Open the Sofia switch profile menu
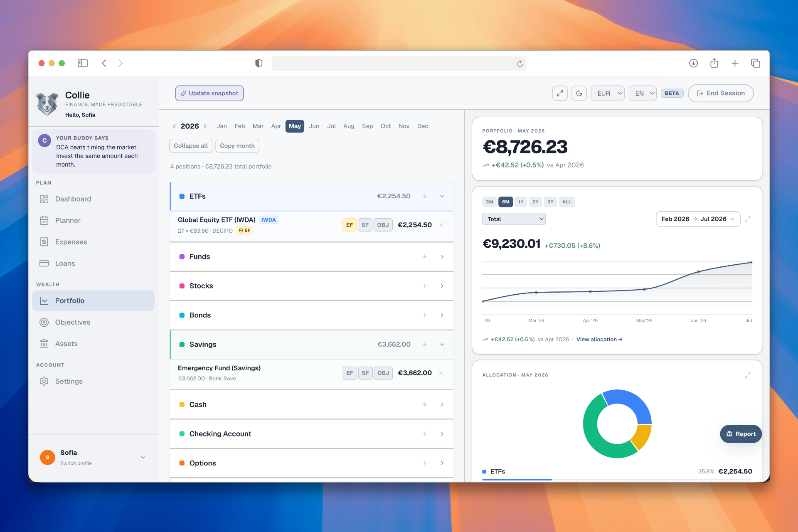 [x=93, y=457]
